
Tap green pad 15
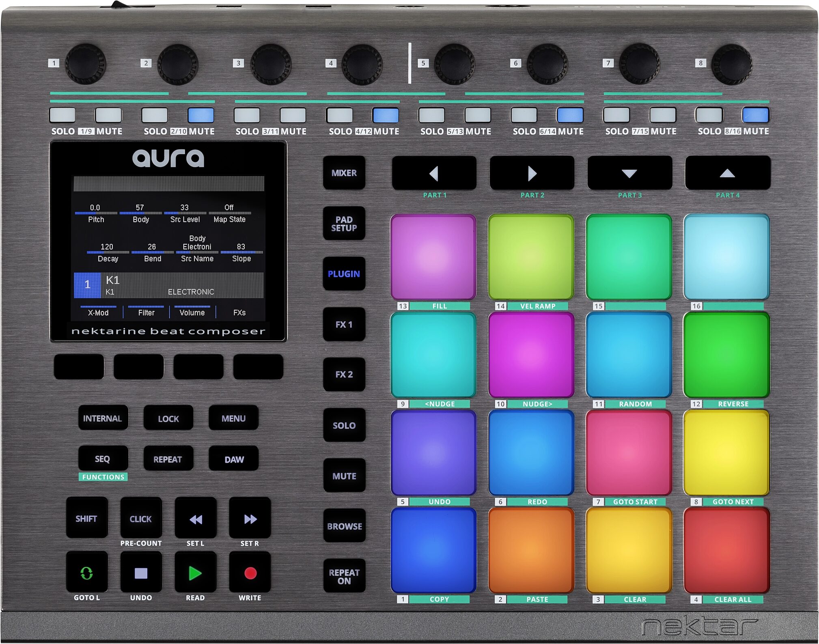pyautogui.click(x=629, y=257)
